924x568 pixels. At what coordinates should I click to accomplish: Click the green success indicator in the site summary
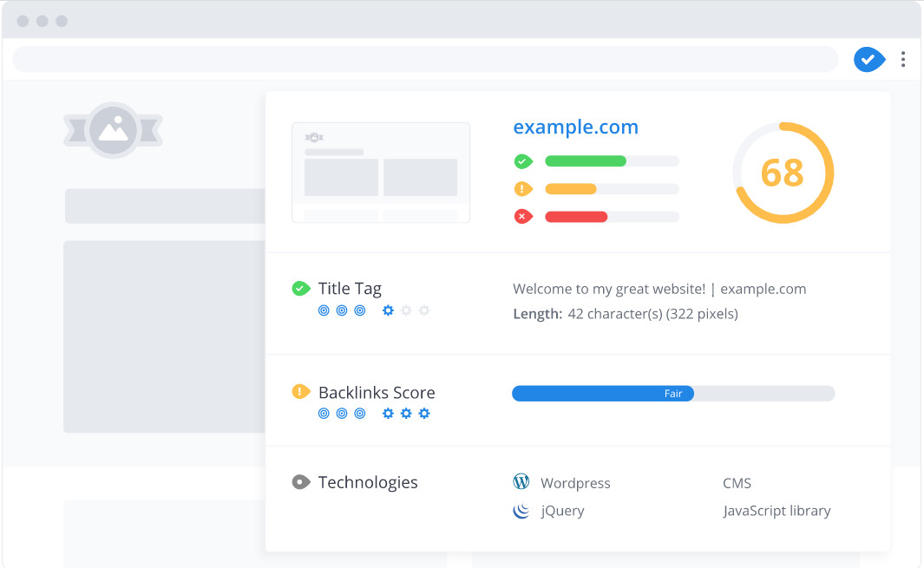[522, 160]
